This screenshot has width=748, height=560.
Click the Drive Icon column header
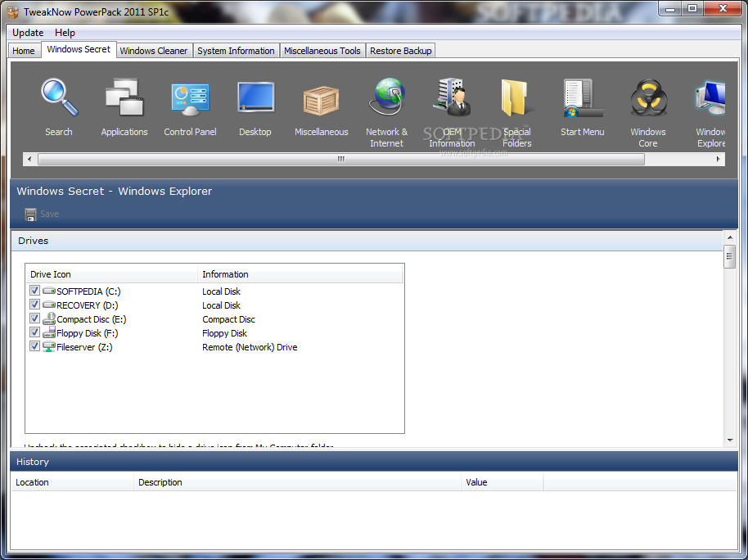(111, 274)
